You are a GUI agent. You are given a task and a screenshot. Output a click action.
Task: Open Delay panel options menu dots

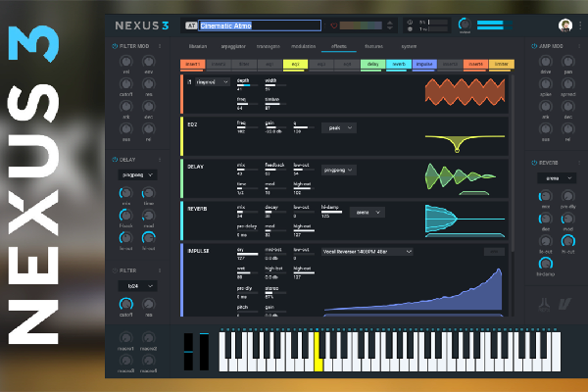tap(160, 160)
